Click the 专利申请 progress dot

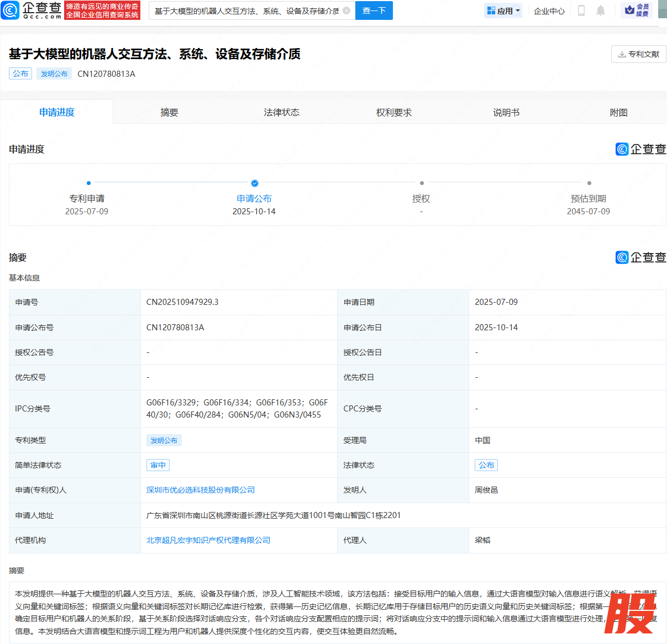click(88, 183)
